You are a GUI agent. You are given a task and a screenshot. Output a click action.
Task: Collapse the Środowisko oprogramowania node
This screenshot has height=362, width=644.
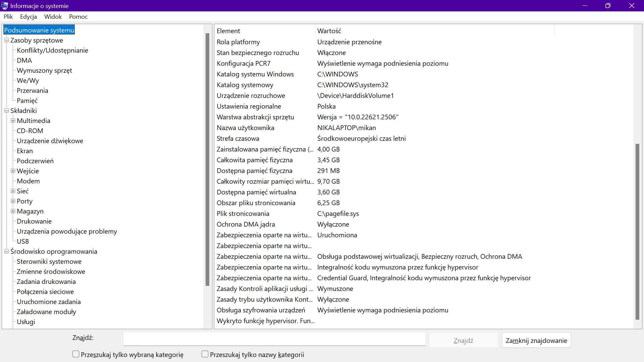click(x=6, y=251)
